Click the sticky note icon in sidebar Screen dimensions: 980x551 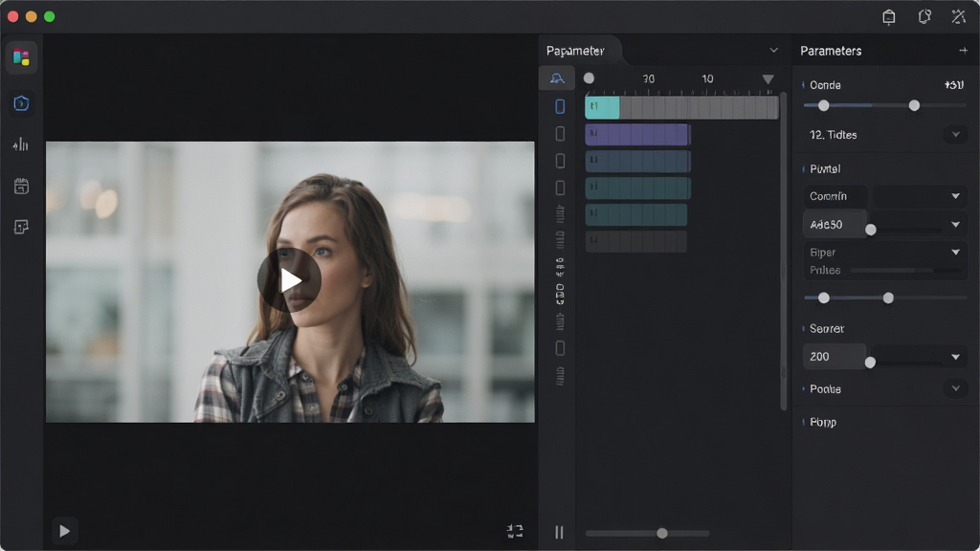(21, 227)
